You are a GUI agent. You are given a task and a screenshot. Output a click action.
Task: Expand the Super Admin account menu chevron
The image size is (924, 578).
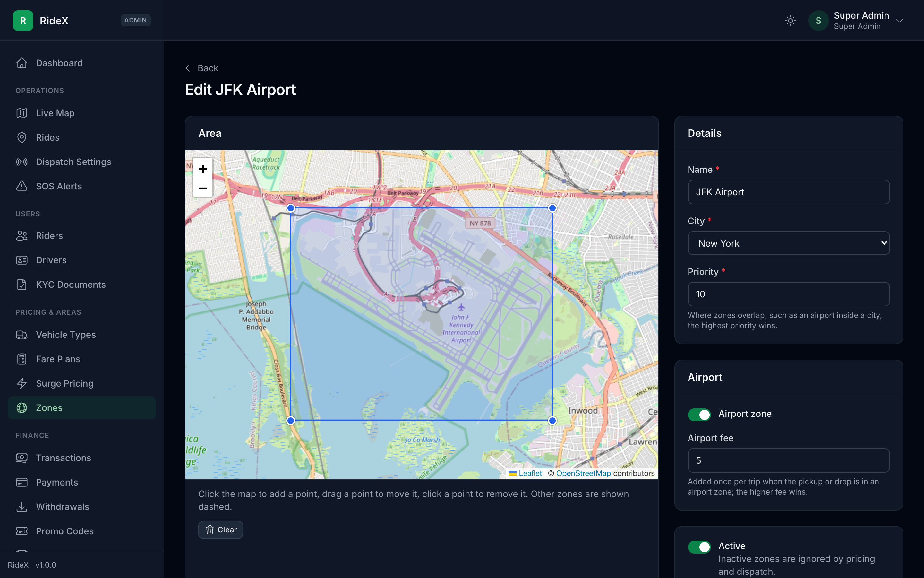coord(900,21)
